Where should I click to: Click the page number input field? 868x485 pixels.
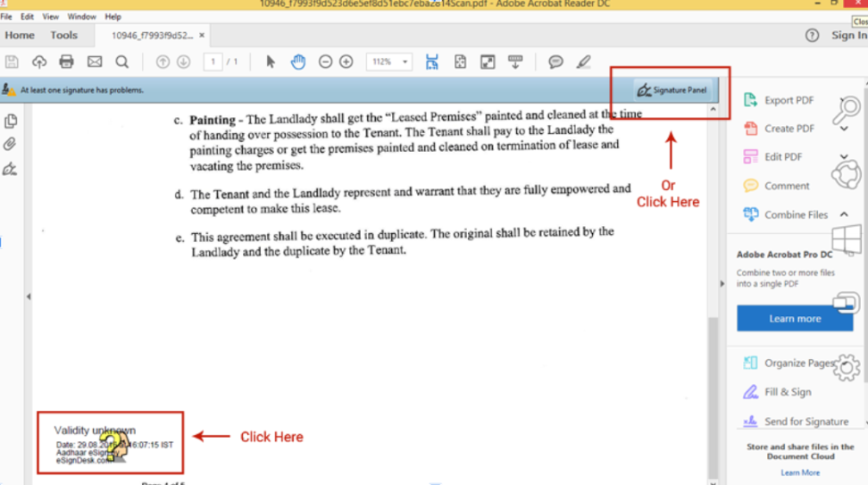click(213, 62)
